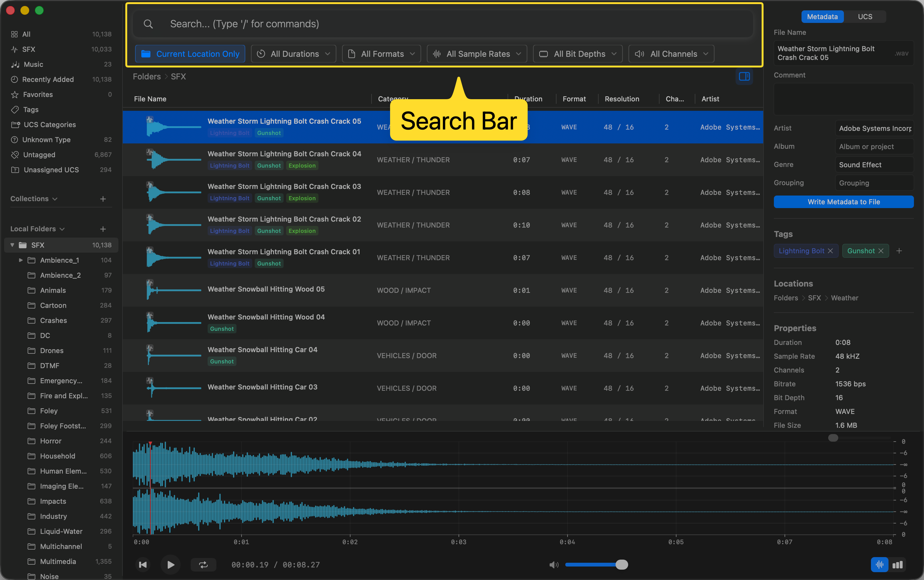Adjust the waveform zoom slider
This screenshot has width=924, height=580.
tap(860, 438)
